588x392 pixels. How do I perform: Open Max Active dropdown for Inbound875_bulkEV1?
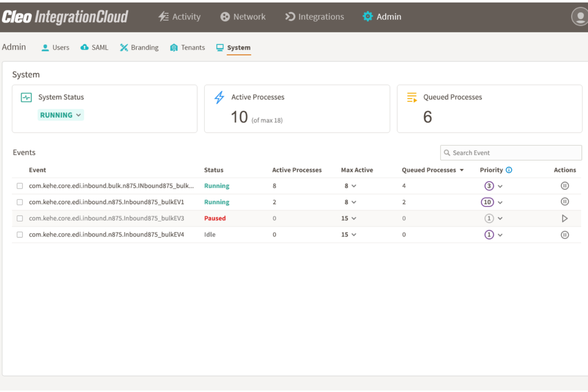point(354,202)
